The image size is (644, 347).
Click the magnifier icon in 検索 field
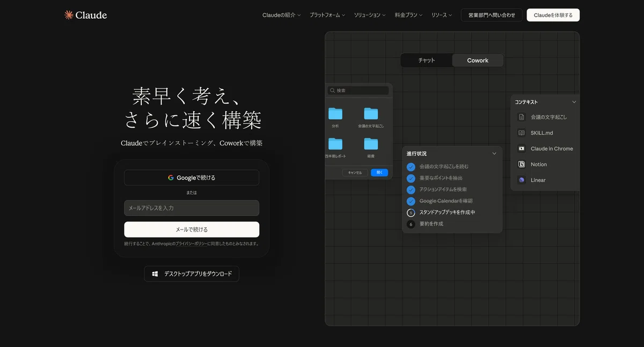tap(333, 91)
